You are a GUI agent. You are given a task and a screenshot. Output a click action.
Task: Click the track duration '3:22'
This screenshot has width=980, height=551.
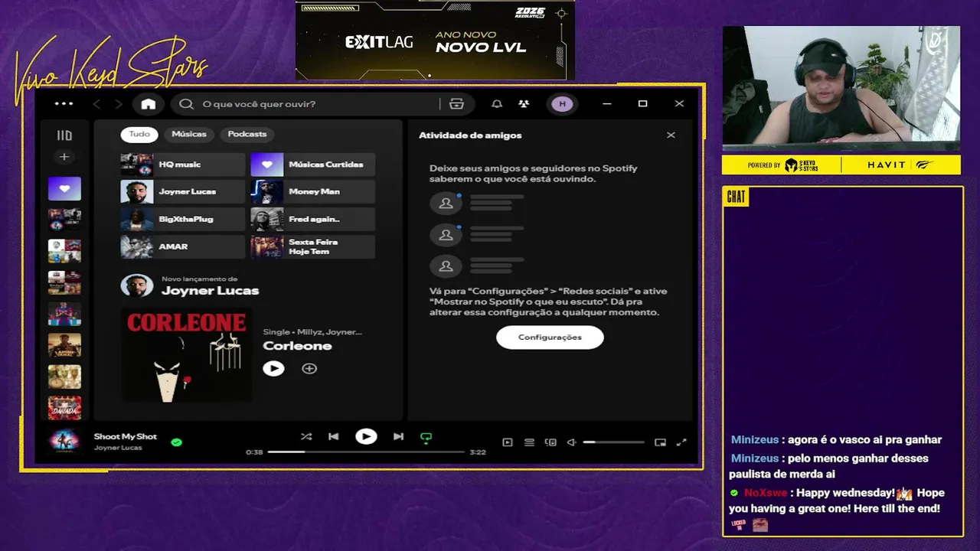click(478, 452)
